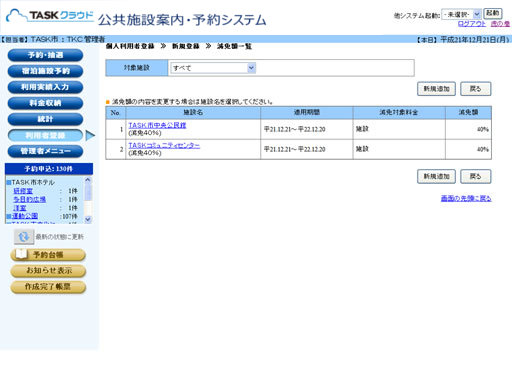
Task: Click the ログアウト link
Action: pyautogui.click(x=472, y=24)
